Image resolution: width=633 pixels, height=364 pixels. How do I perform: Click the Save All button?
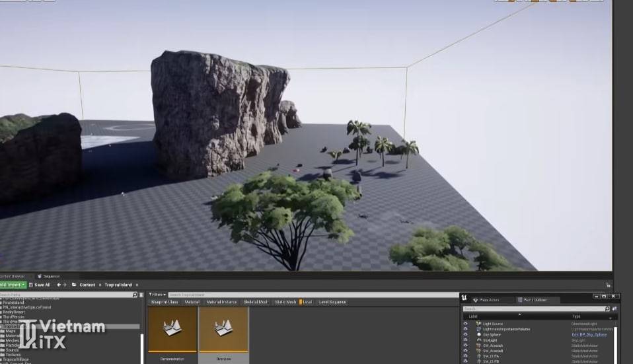coord(40,285)
